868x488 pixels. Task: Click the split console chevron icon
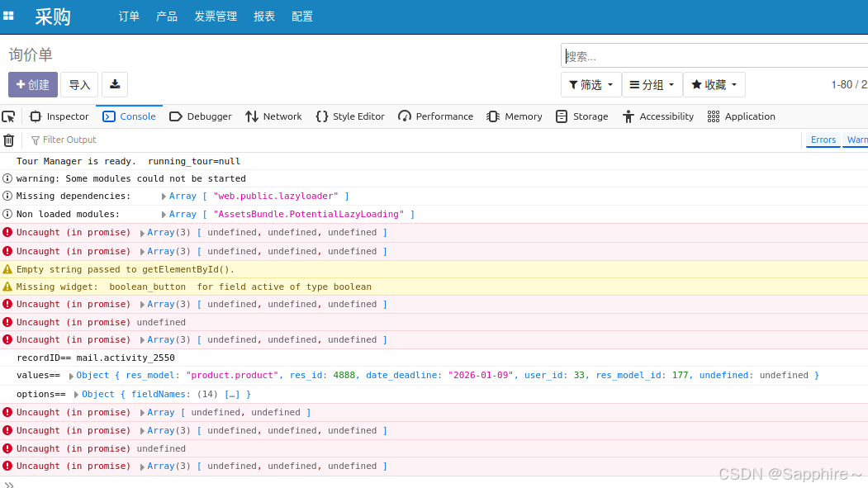(x=9, y=484)
